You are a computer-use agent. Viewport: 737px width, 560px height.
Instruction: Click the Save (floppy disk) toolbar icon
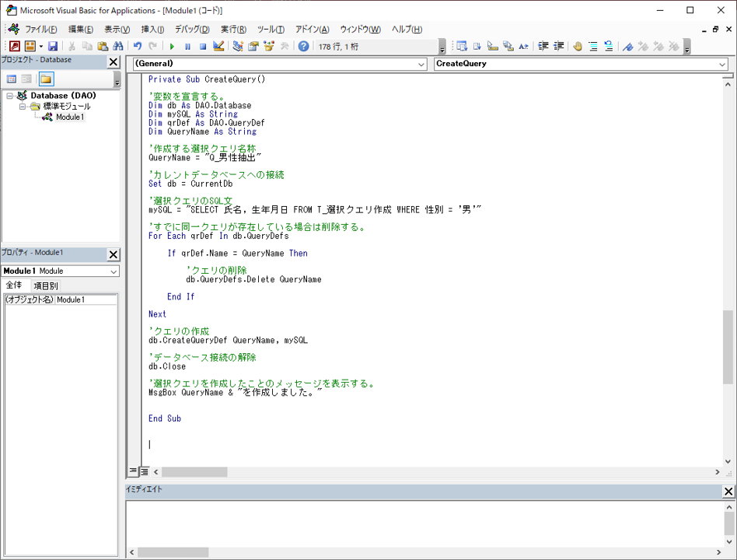pos(53,47)
